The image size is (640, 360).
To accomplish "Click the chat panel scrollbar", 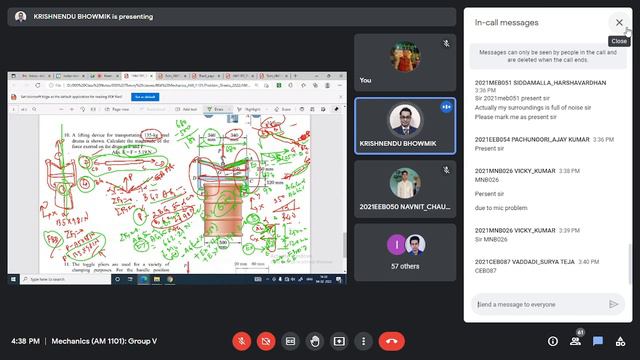I will click(630, 263).
